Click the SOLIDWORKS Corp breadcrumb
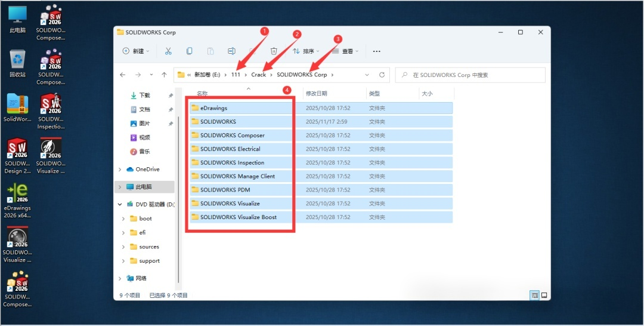 pos(302,75)
